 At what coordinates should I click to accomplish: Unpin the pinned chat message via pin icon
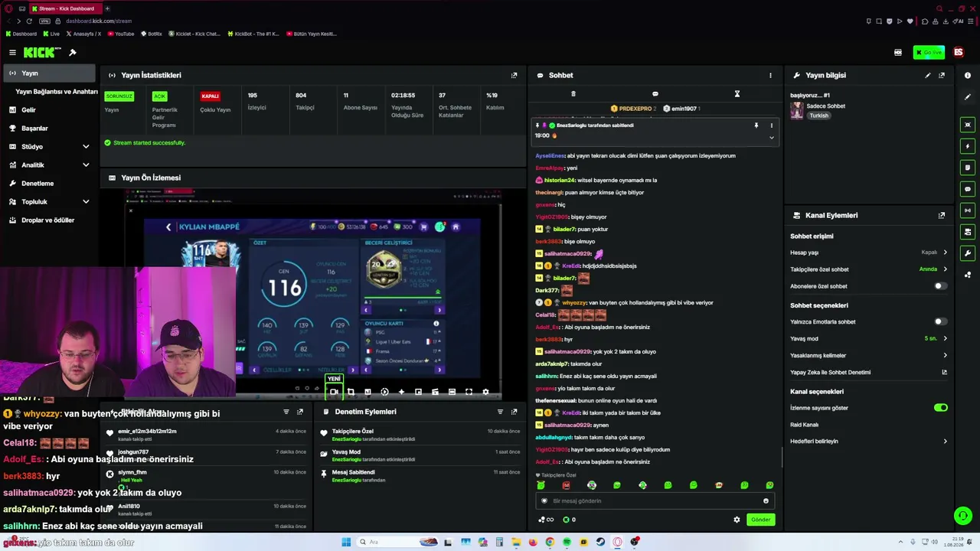tap(756, 126)
